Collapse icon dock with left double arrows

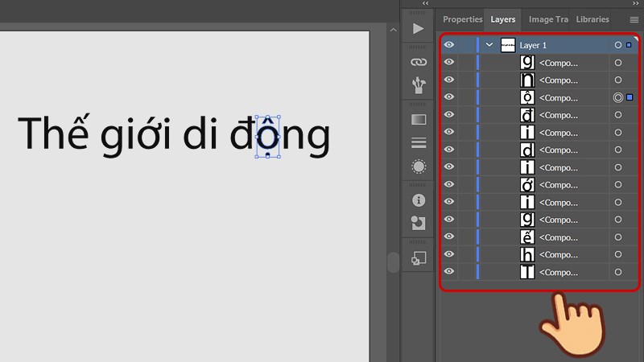pyautogui.click(x=426, y=3)
